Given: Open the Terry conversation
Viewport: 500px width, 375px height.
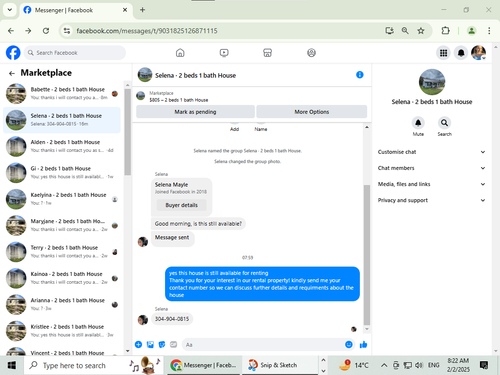Looking at the screenshot, I should [x=62, y=251].
